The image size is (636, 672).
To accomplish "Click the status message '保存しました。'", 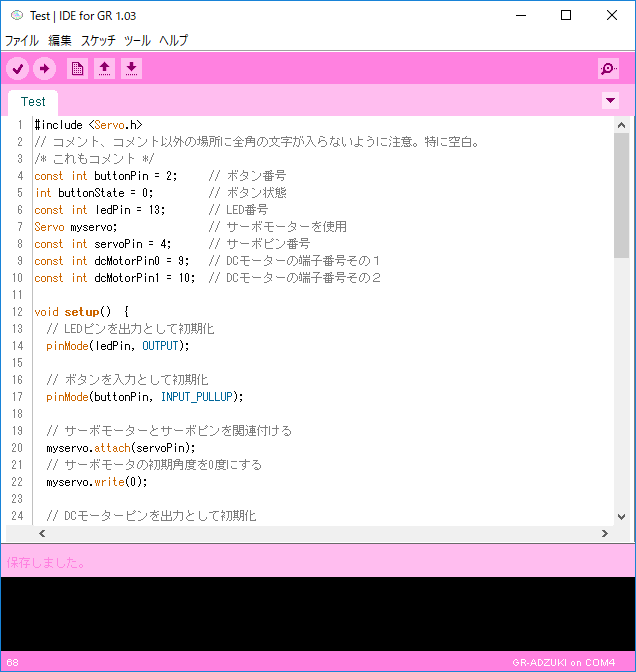I will click(45, 562).
